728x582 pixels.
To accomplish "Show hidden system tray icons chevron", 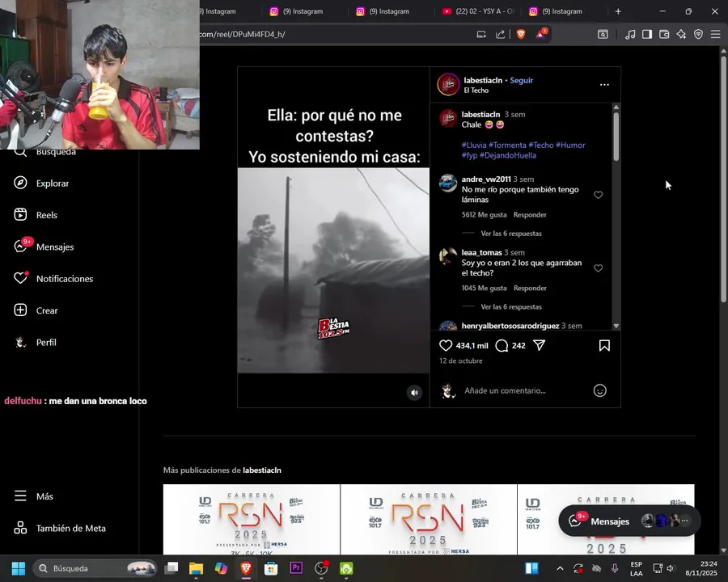I will [x=560, y=568].
